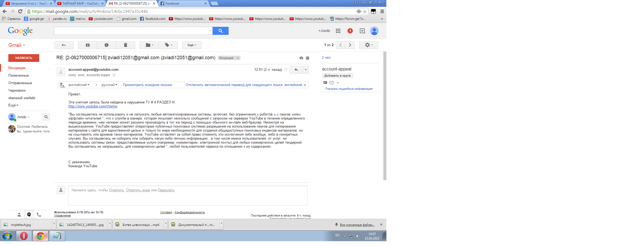Open Все скачанные файлы link

coord(357,225)
